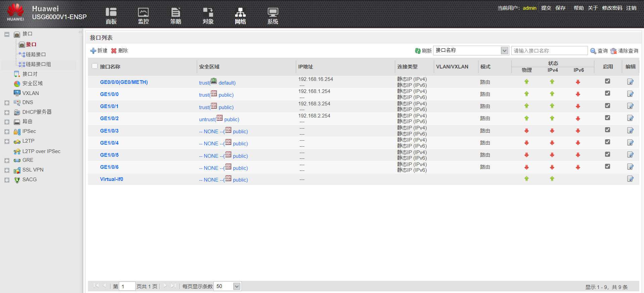Screen dimensions: 644x293
Task: Expand the SSL VPN tree node
Action: 7,170
